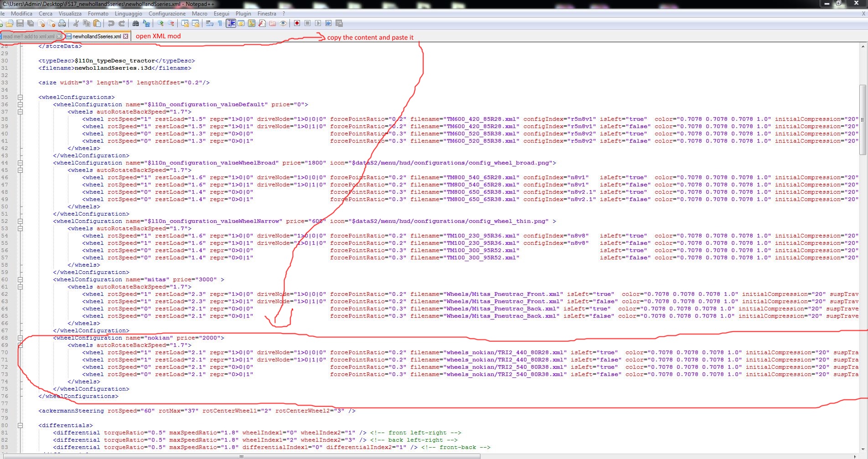Collapse the WheelBroad configuration at line 44
Image resolution: width=868 pixels, height=459 pixels.
click(x=20, y=163)
